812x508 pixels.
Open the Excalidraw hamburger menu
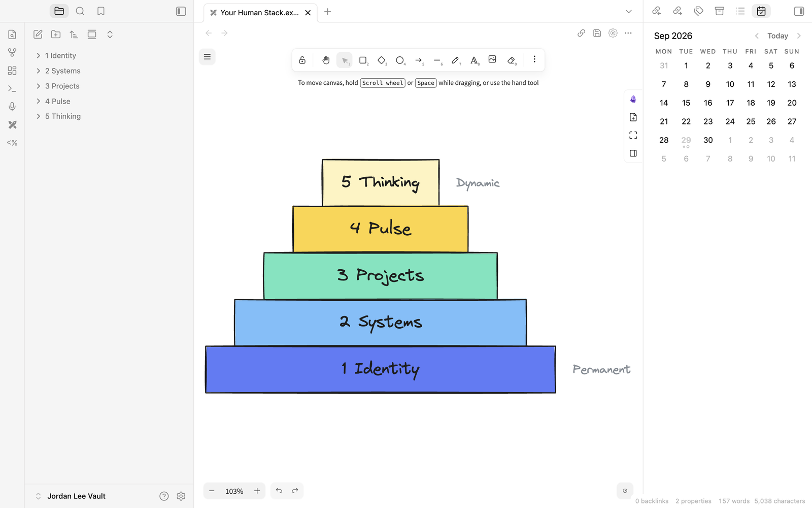[207, 57]
